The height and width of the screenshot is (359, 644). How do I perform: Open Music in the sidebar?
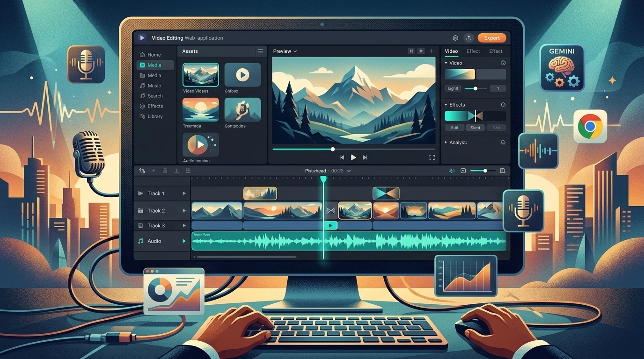tap(155, 86)
